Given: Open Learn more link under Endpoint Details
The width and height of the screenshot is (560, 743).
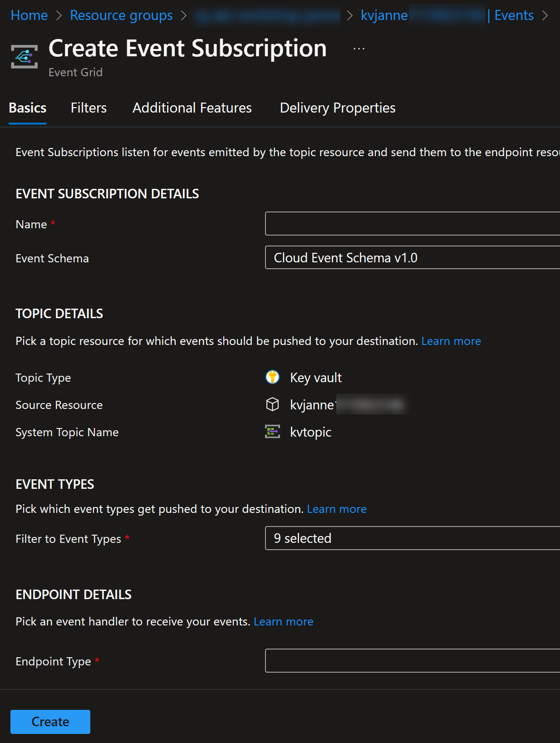Looking at the screenshot, I should 283,621.
